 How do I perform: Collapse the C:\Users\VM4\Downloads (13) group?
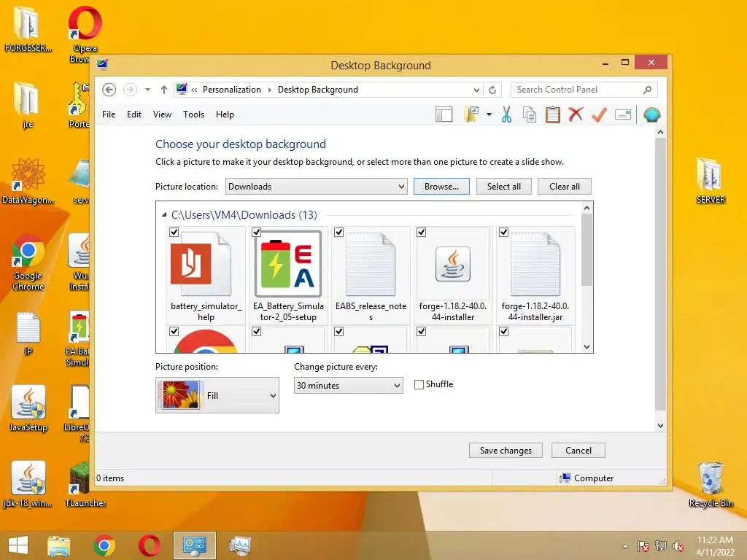[164, 215]
